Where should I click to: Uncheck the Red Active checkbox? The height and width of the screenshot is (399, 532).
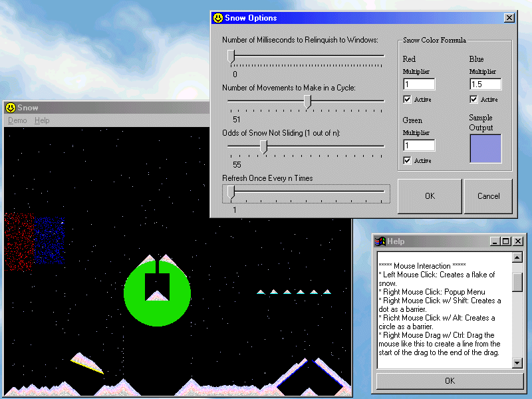[x=408, y=100]
